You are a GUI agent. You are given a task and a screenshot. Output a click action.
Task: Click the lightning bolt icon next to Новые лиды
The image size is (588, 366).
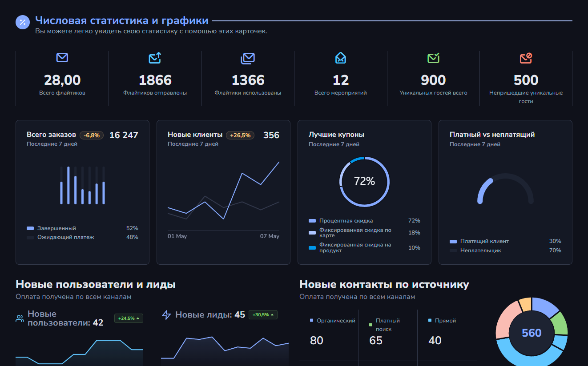pos(166,315)
